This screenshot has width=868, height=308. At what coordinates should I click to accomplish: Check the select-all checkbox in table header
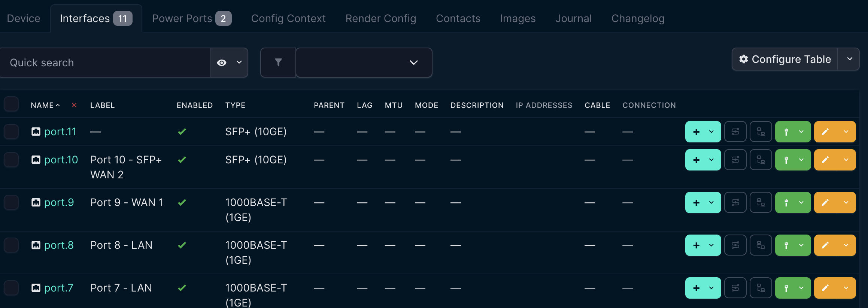(11, 104)
